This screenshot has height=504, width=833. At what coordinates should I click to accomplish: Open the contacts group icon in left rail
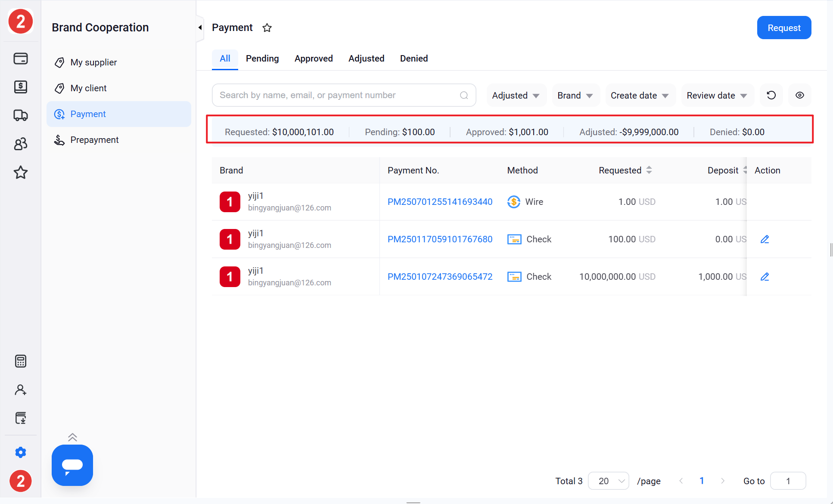coord(21,144)
